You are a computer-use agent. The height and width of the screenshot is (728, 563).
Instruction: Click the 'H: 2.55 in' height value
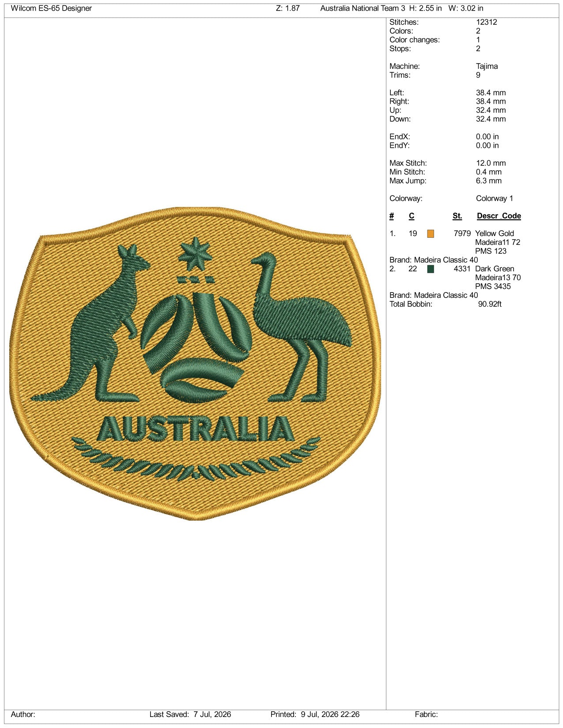pyautogui.click(x=426, y=8)
